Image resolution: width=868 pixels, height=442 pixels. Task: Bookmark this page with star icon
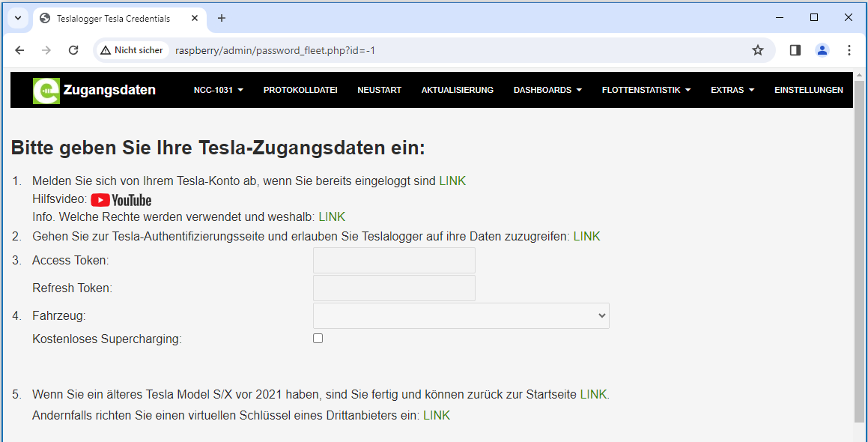[x=757, y=50]
